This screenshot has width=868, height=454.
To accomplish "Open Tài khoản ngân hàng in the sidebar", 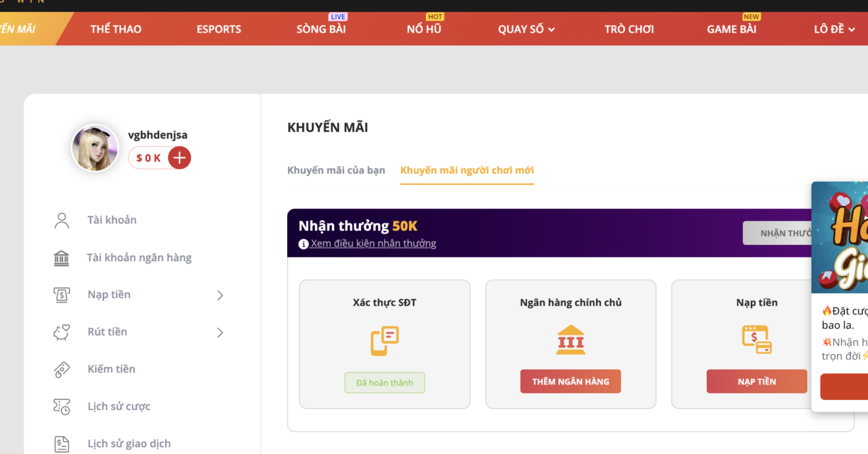I will (x=139, y=257).
